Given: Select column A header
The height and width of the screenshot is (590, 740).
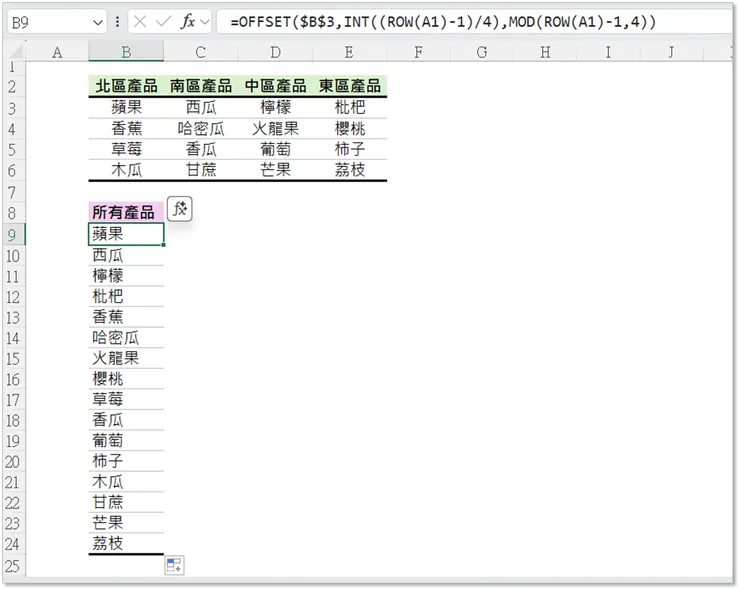Looking at the screenshot, I should (57, 52).
